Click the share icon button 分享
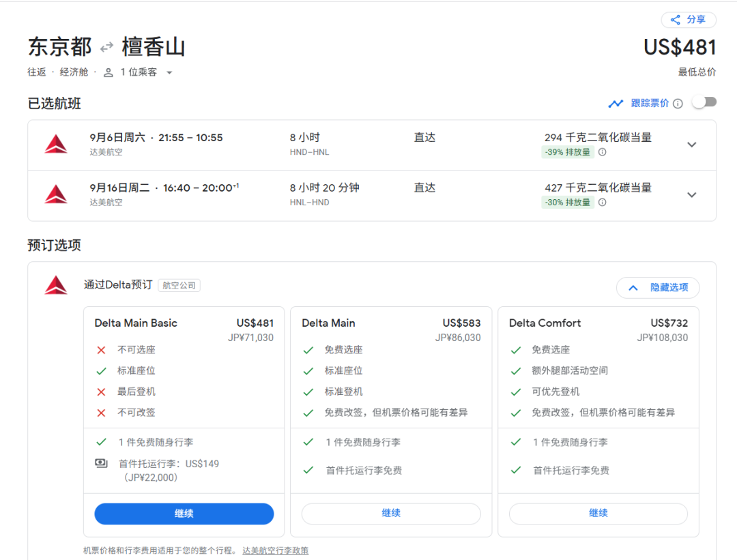Viewport: 737px width, 560px height. pos(688,20)
